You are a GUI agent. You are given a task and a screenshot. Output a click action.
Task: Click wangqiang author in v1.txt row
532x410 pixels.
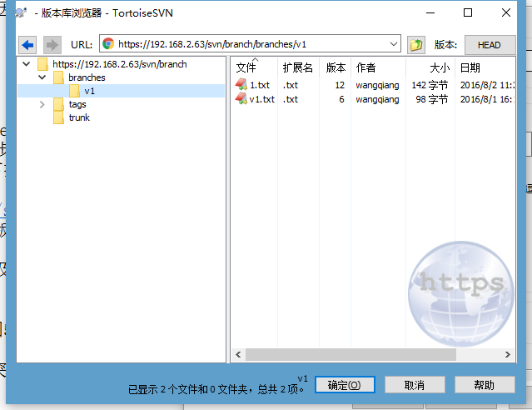coord(377,99)
